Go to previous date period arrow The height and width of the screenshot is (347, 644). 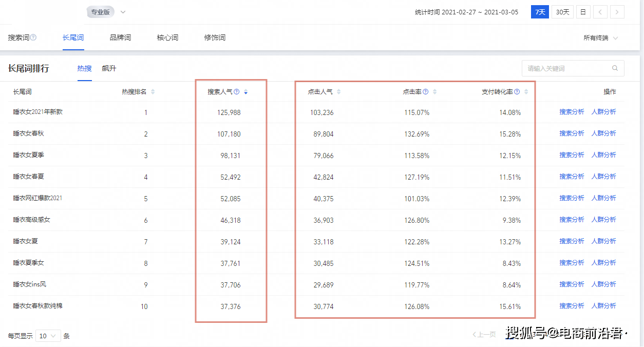[600, 12]
